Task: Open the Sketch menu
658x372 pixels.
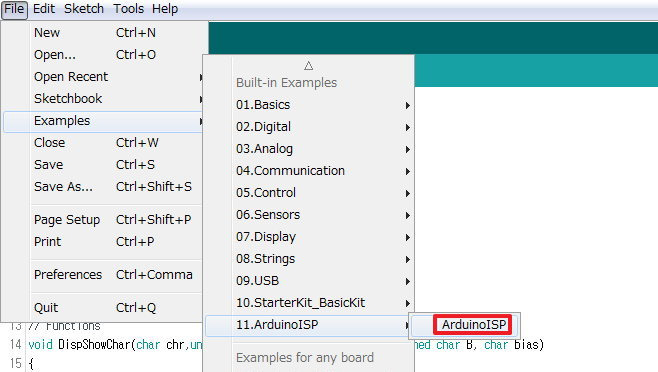Action: pyautogui.click(x=84, y=9)
